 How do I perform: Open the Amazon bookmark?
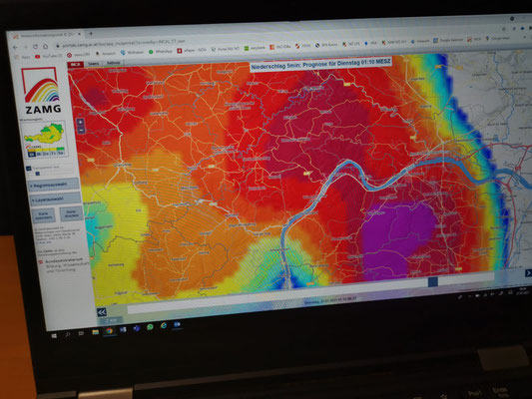point(106,54)
